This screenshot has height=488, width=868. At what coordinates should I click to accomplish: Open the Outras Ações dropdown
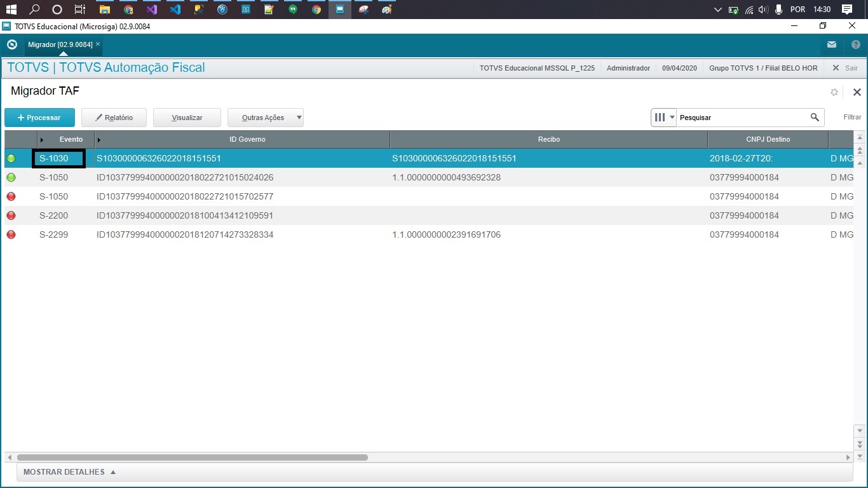click(266, 118)
